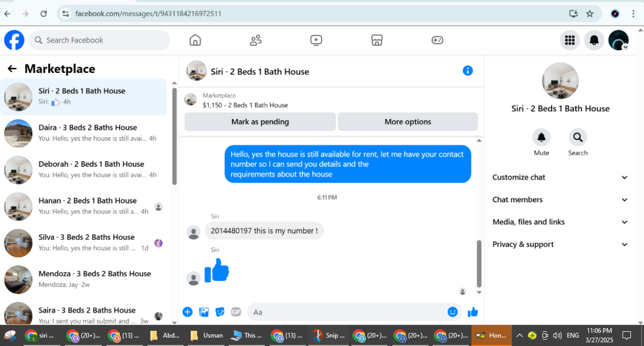This screenshot has height=346, width=644.
Task: Open the Facebook menu grid icon
Action: pyautogui.click(x=570, y=40)
